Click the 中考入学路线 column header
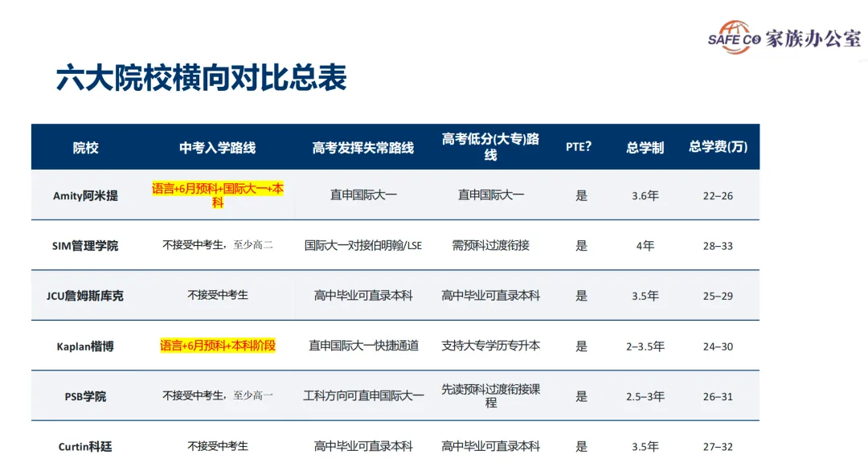 218,148
